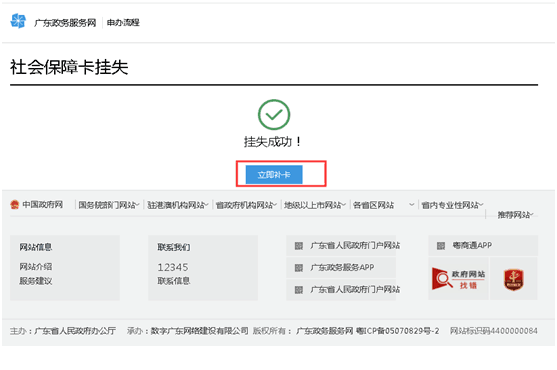
Task: Click the 网站标识码4400000084 footer text
Action: pyautogui.click(x=494, y=331)
